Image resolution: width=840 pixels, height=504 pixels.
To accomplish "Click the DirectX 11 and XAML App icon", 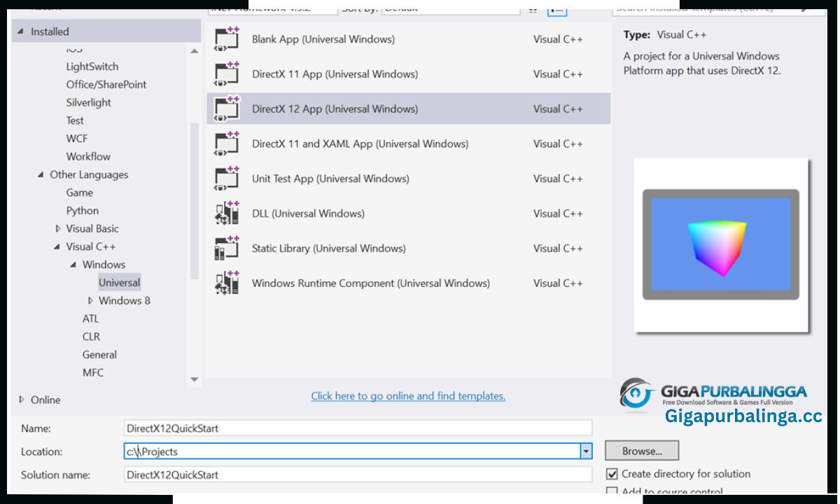I will pos(227,144).
